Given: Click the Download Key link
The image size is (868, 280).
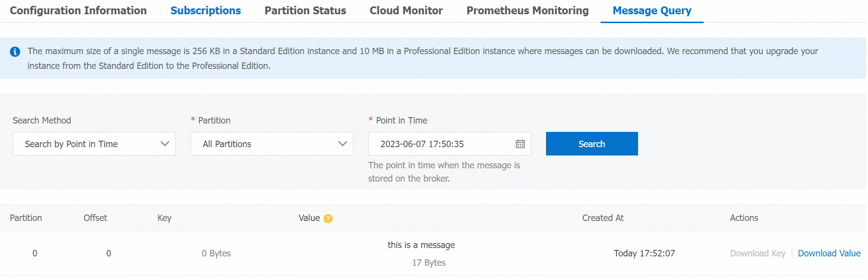Looking at the screenshot, I should [757, 253].
